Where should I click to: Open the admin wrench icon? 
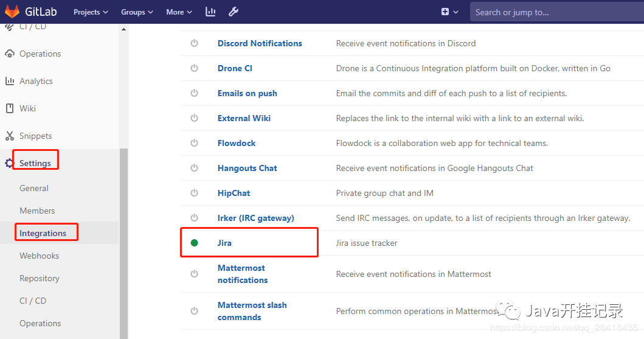point(234,12)
